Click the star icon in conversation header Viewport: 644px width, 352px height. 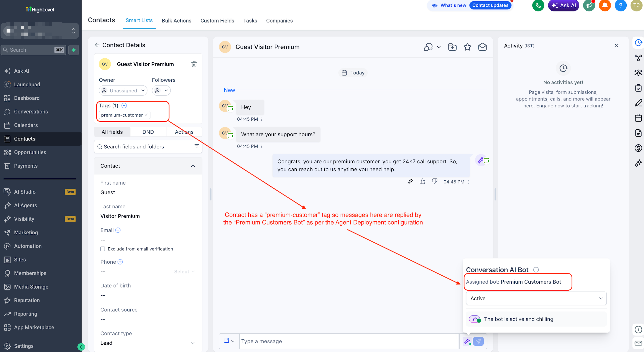(467, 47)
